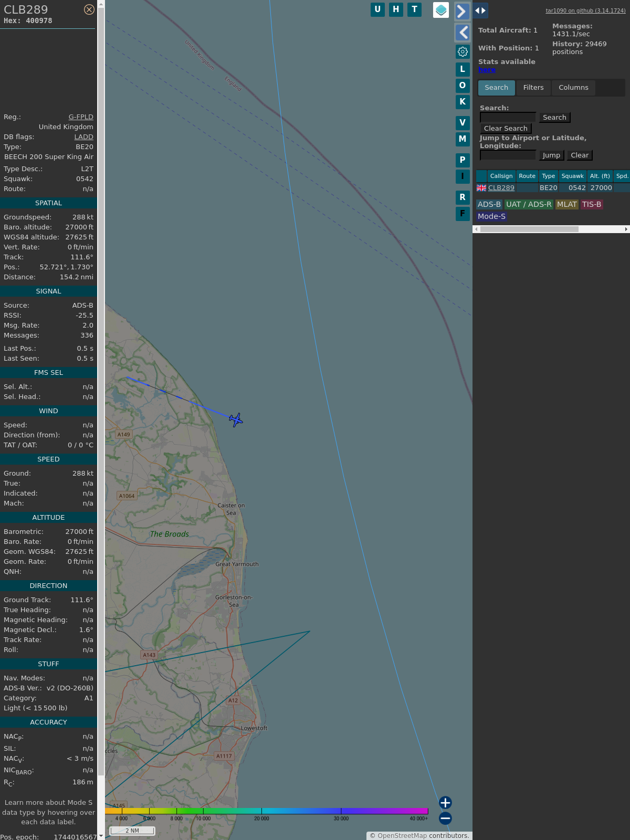Sort table by Callsign column
This screenshot has height=840, width=630.
[x=501, y=176]
